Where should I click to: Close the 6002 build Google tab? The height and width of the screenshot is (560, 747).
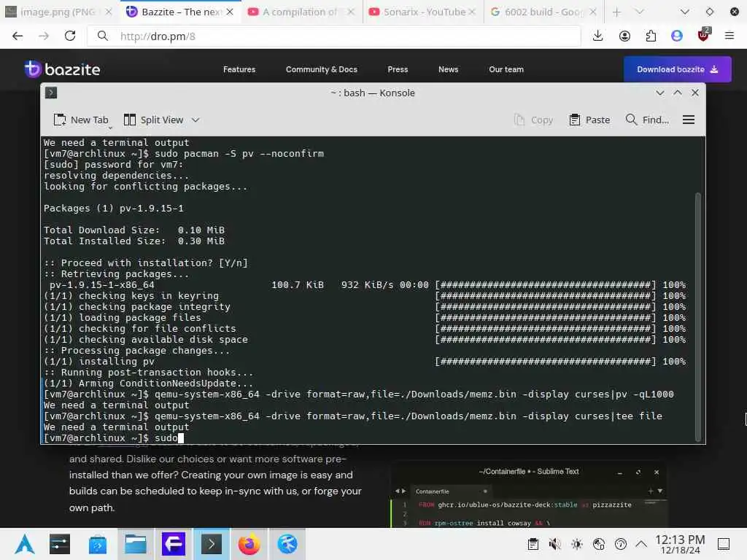tap(592, 12)
